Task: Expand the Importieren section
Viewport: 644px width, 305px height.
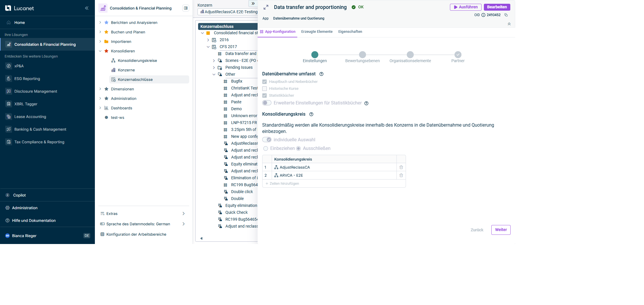Action: pyautogui.click(x=100, y=41)
